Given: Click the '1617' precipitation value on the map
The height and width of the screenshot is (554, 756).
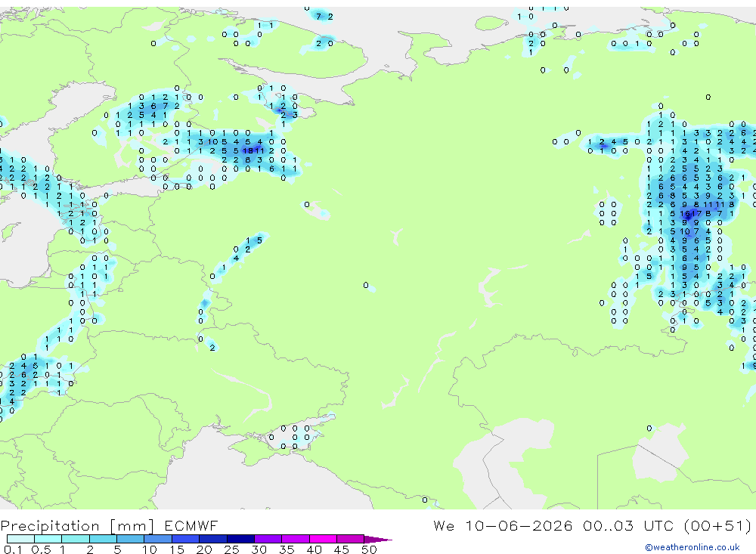Looking at the screenshot, I should coord(691,214).
